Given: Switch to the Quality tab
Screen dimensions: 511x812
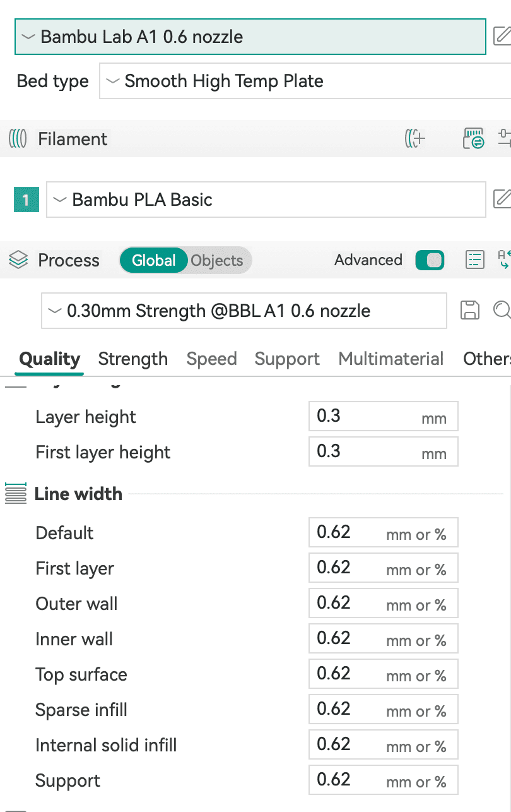Looking at the screenshot, I should point(50,359).
